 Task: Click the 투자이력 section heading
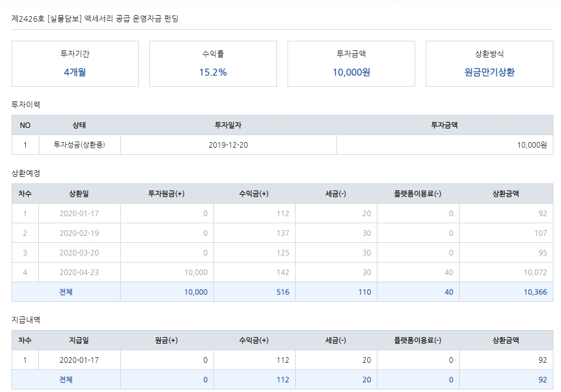26,105
